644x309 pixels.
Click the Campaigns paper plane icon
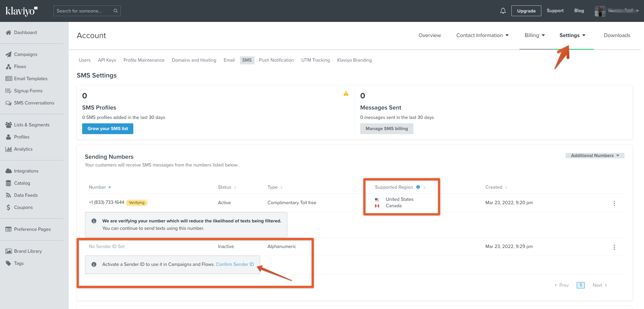pyautogui.click(x=8, y=54)
